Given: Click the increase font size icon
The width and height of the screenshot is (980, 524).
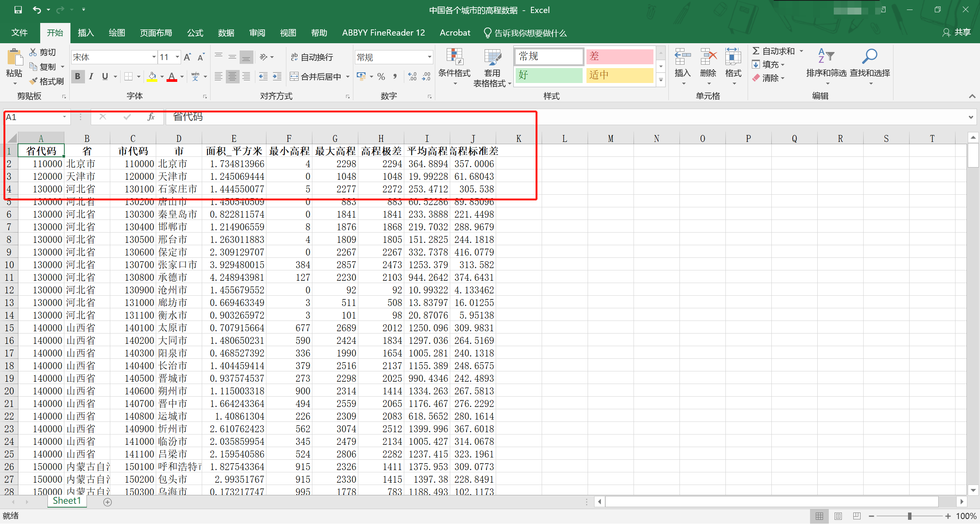Looking at the screenshot, I should (187, 57).
